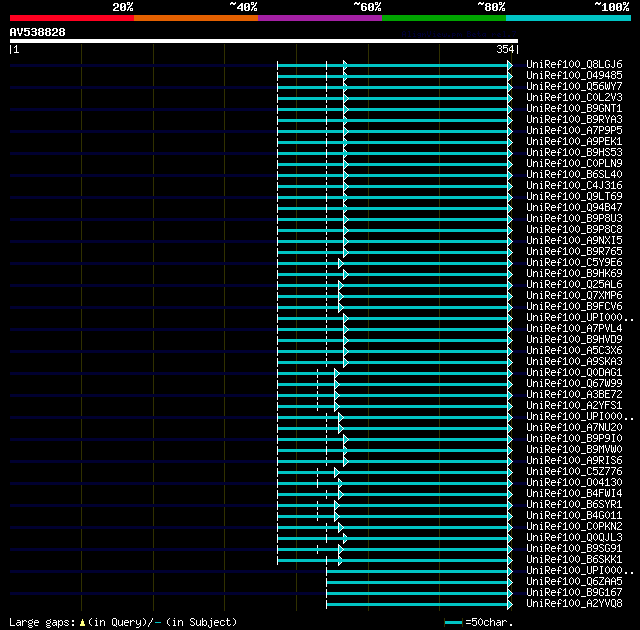The height and width of the screenshot is (630, 640).
Task: Select the UniRef100_B6SKK1 label
Action: coord(574,560)
